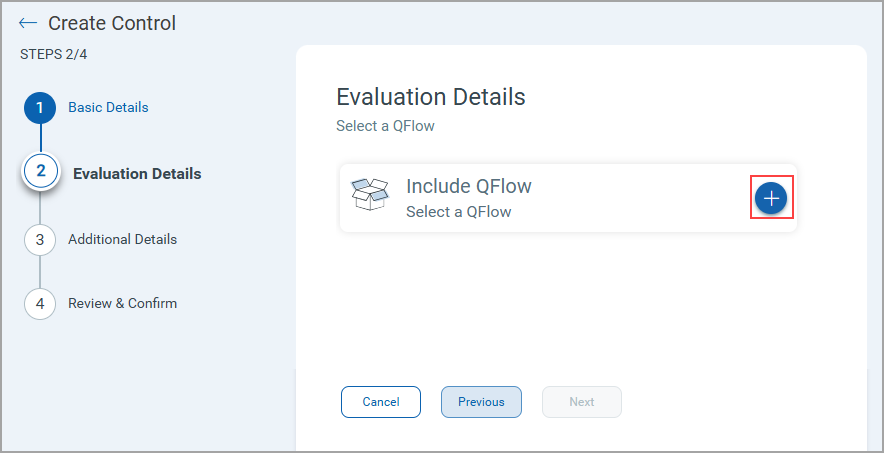Select step 4 circle in the stepper
Viewport: 884px width, 453px height.
[x=40, y=304]
